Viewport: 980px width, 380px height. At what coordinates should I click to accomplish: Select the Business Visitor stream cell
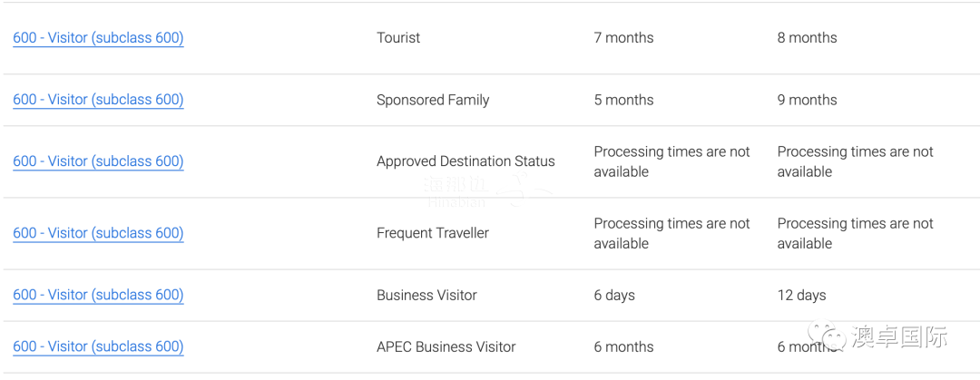[426, 295]
